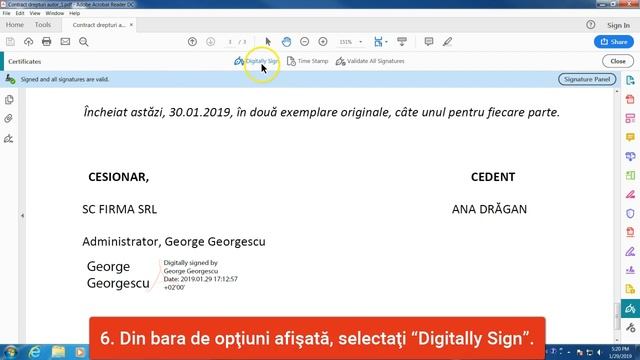Close the Contract drepturi document tab
The height and width of the screenshot is (360, 640).
131,25
